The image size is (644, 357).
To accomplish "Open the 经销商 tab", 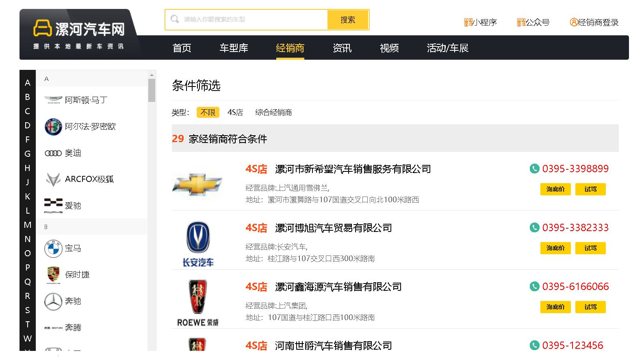I will point(290,48).
